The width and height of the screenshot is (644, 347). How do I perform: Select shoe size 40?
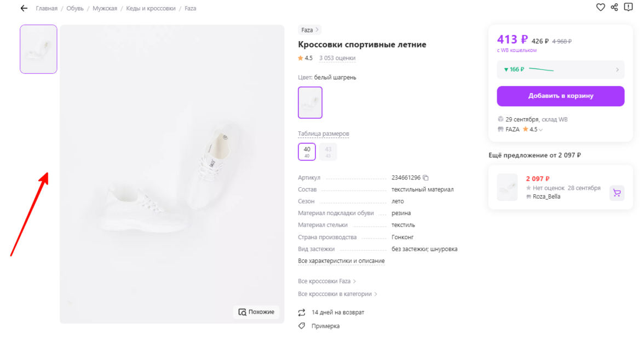point(307,152)
